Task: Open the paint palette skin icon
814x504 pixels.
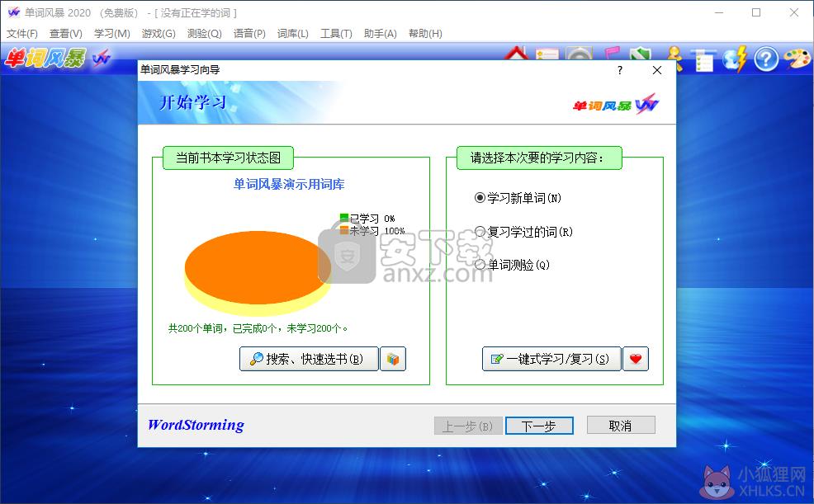Action: click(797, 58)
